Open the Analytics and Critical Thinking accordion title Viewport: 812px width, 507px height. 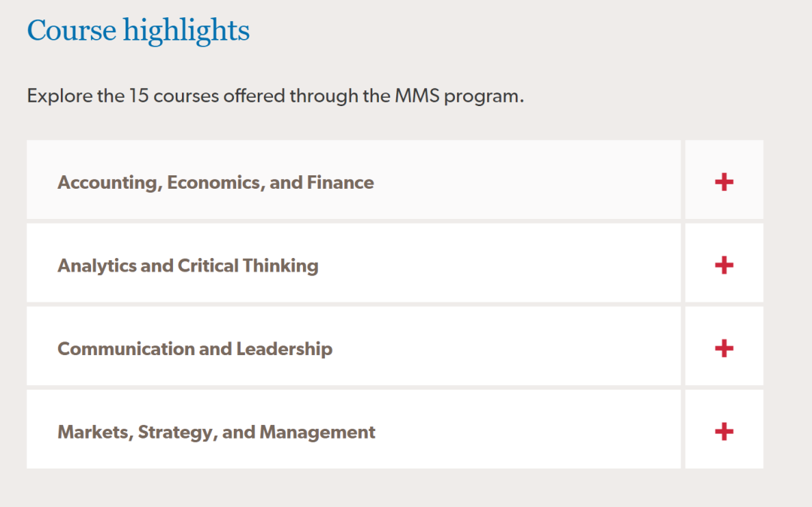coord(188,266)
